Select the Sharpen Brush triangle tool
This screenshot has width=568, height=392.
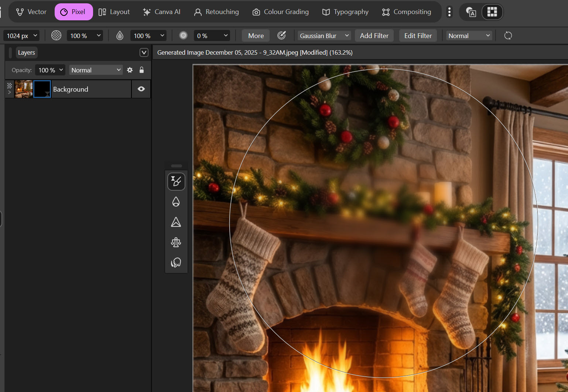point(176,222)
